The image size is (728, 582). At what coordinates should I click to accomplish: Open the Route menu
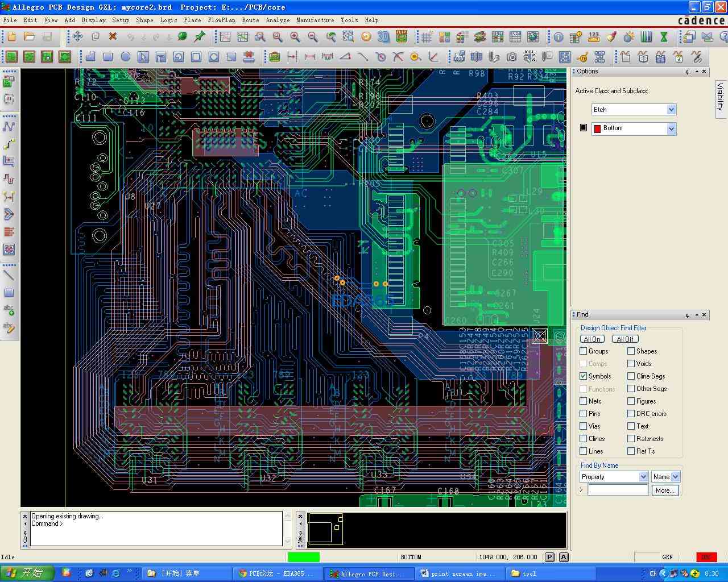(250, 20)
